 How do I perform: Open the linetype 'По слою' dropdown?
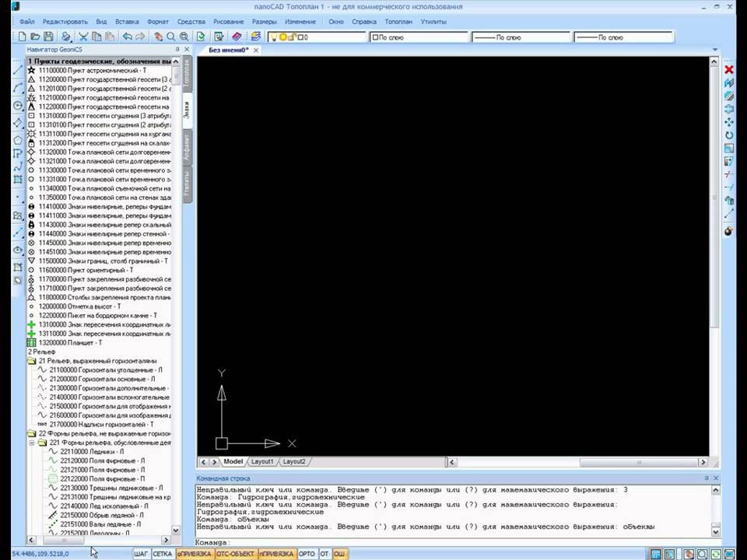[x=521, y=37]
